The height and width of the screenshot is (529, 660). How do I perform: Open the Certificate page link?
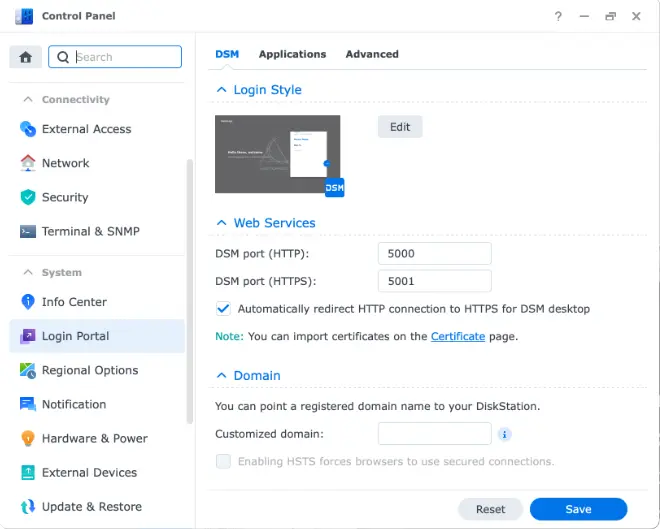[458, 337]
